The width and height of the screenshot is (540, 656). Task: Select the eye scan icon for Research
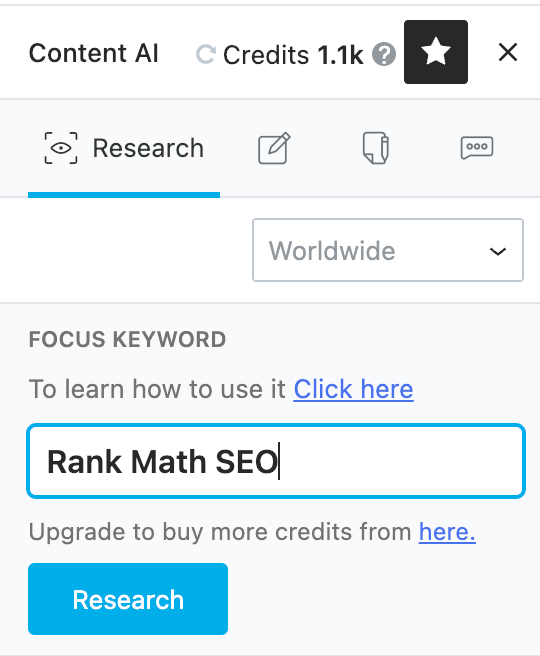61,148
